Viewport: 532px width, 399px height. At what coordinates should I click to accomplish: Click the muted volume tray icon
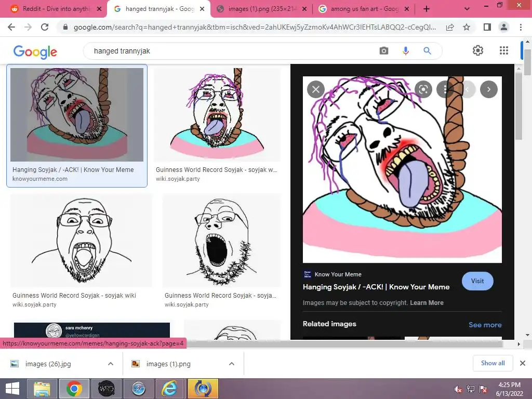[x=458, y=389]
